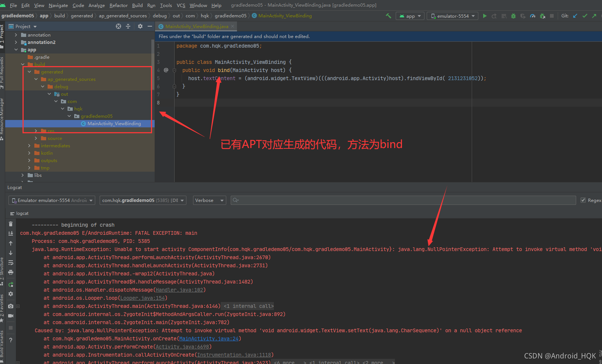Screen dimensions: 602x364
Task: Start screen recording with video icon
Action: pos(11,316)
